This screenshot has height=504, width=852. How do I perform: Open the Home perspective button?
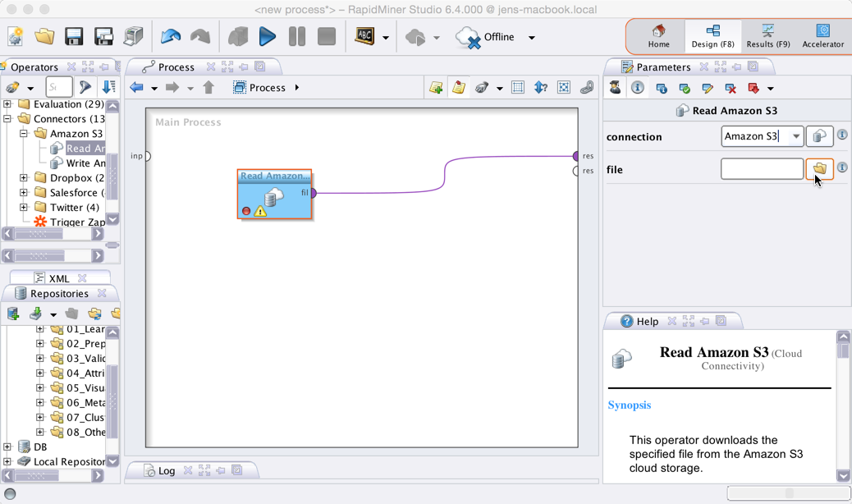658,36
